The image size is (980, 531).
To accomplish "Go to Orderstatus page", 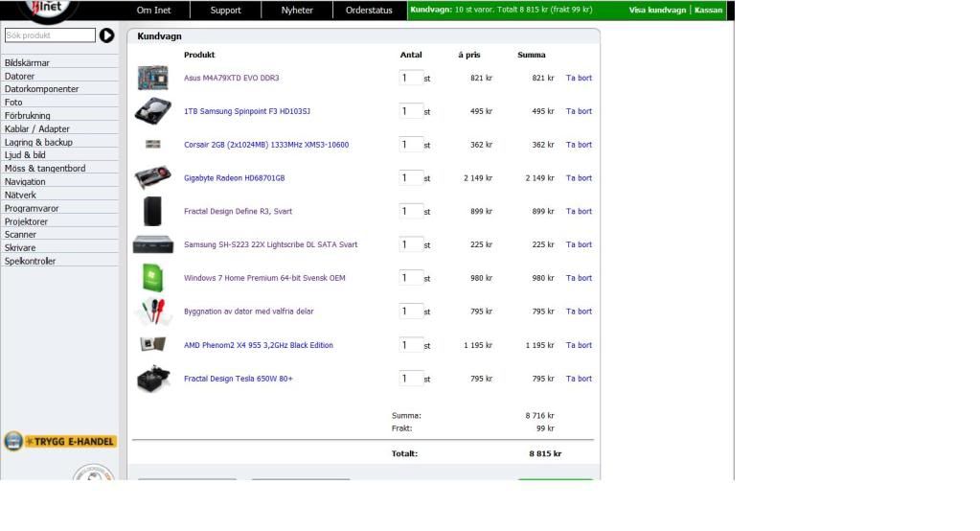I will point(369,11).
